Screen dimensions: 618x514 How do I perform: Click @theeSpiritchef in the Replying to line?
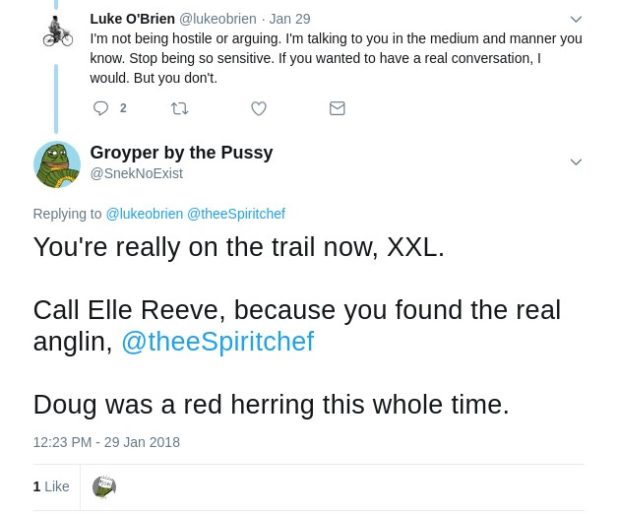tap(236, 214)
